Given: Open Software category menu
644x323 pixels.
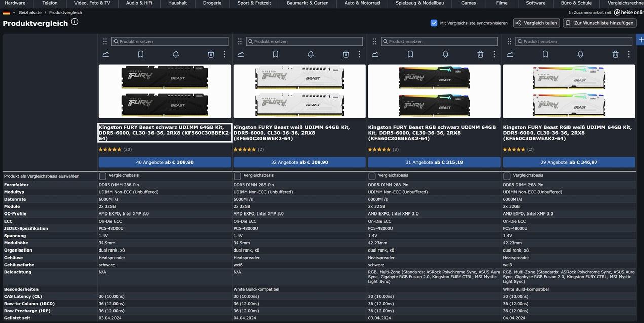Looking at the screenshot, I should coord(536,3).
